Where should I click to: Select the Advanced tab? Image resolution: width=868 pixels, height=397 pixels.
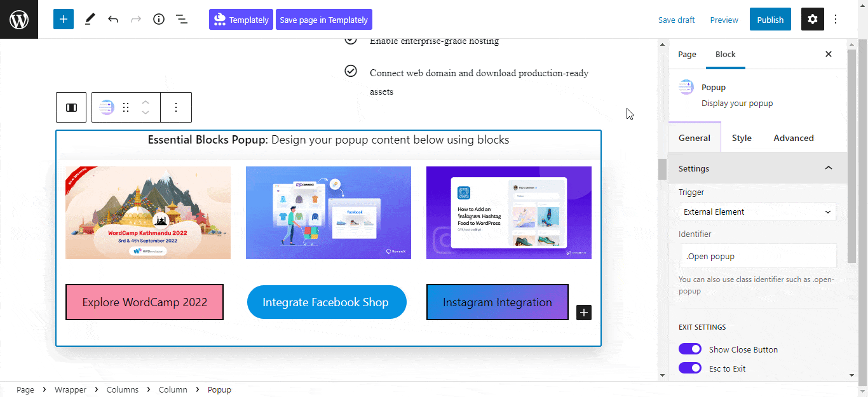coord(794,138)
